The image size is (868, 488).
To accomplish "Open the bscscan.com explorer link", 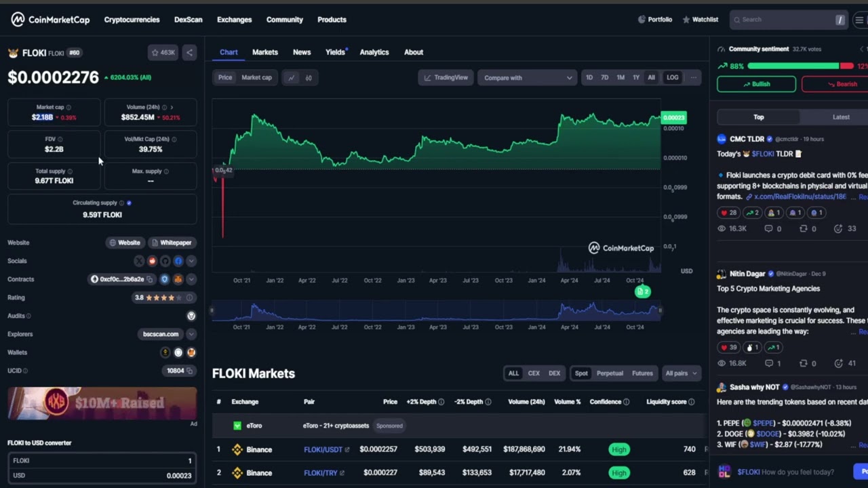I will (161, 334).
